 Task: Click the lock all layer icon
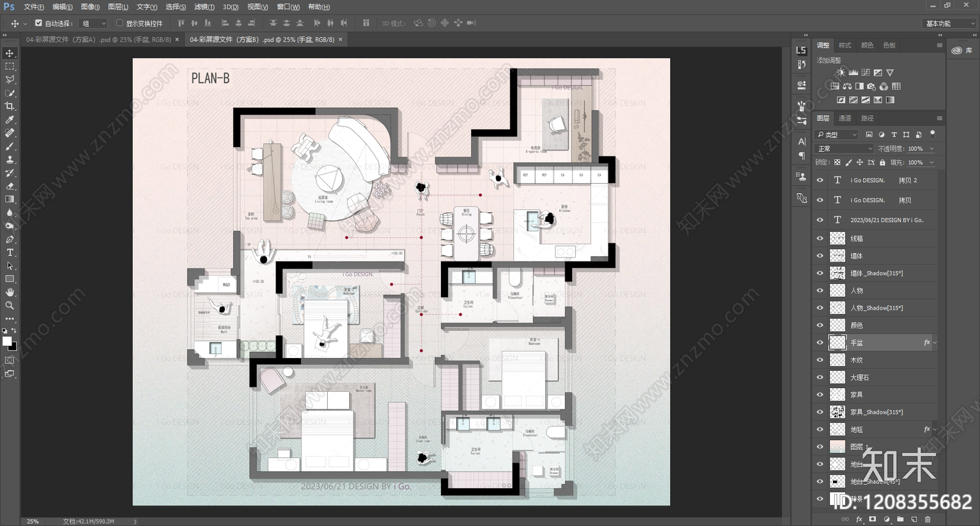(x=882, y=162)
